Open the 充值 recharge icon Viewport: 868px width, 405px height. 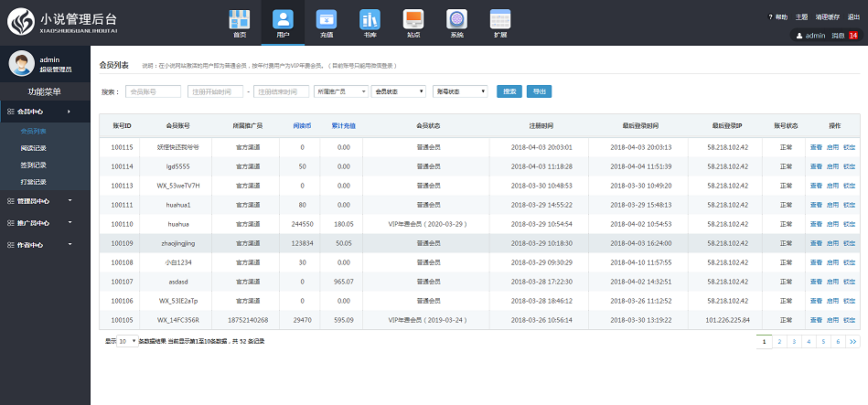327,21
